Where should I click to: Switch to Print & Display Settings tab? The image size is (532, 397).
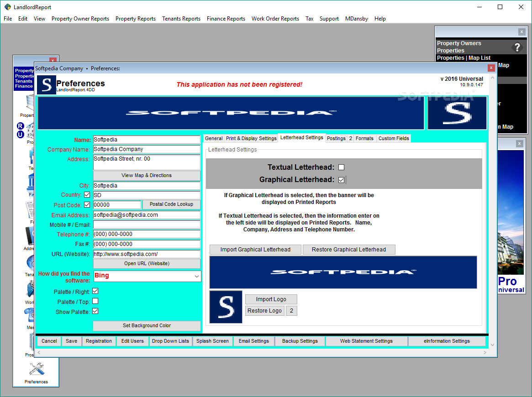point(252,138)
